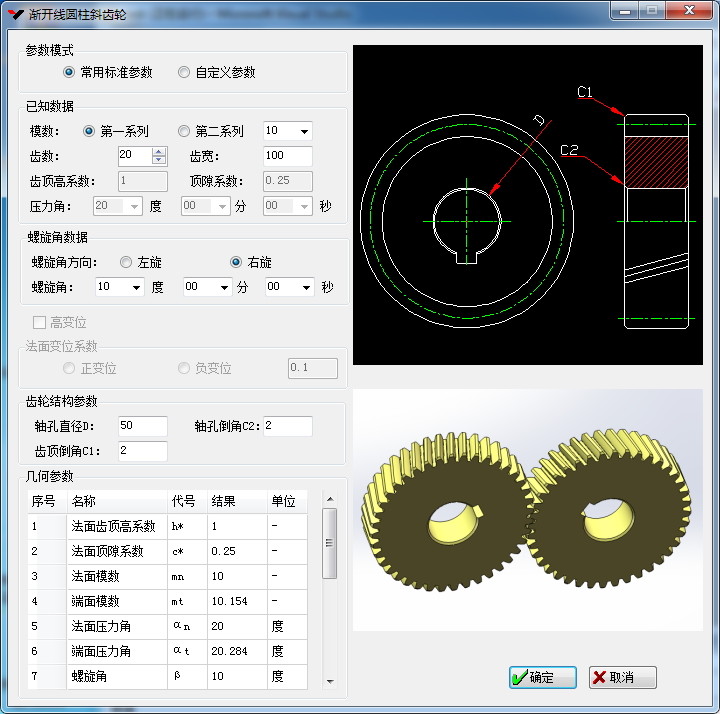This screenshot has width=720, height=714.
Task: Increase 齿数 with the up spinner arrow
Action: [159, 152]
